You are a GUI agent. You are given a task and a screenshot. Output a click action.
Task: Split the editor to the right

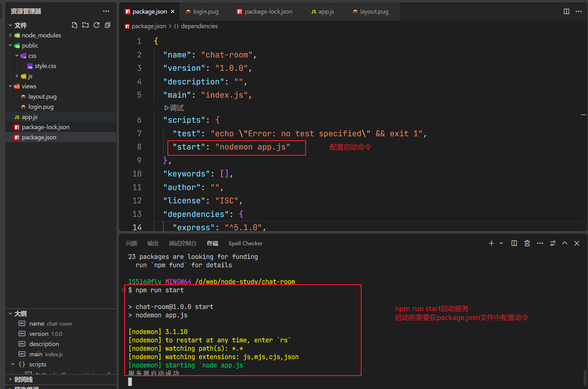(566, 11)
